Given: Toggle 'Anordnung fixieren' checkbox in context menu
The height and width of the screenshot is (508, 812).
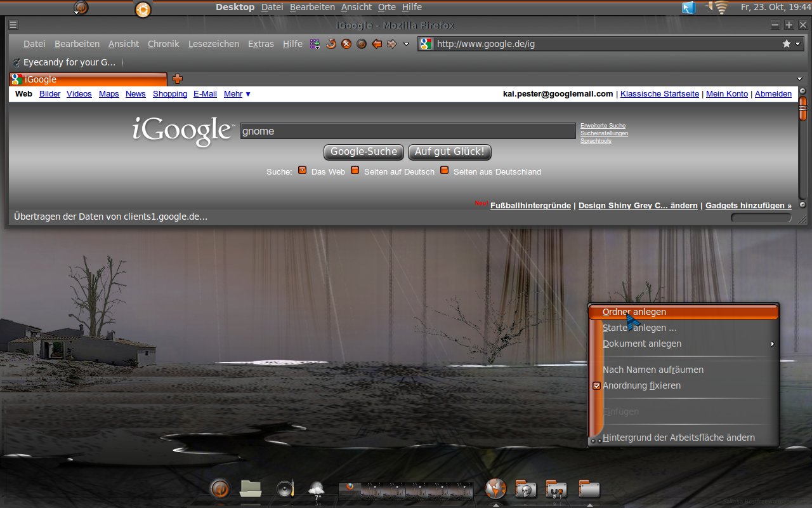Looking at the screenshot, I should pos(596,385).
